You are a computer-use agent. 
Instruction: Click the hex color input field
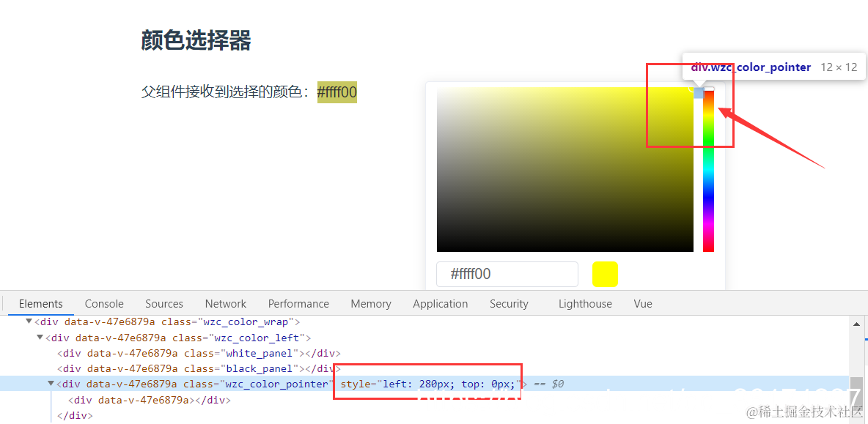507,274
